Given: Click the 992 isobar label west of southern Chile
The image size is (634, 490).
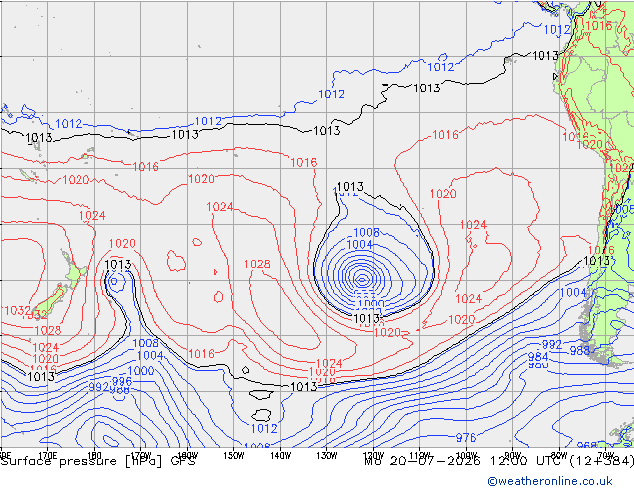Looking at the screenshot, I should click(552, 344).
